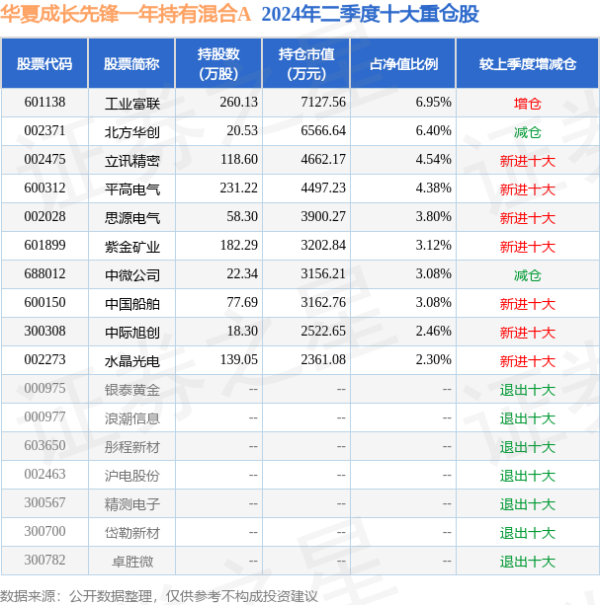
Task: Select stock name 立讯精密
Action: (x=132, y=161)
